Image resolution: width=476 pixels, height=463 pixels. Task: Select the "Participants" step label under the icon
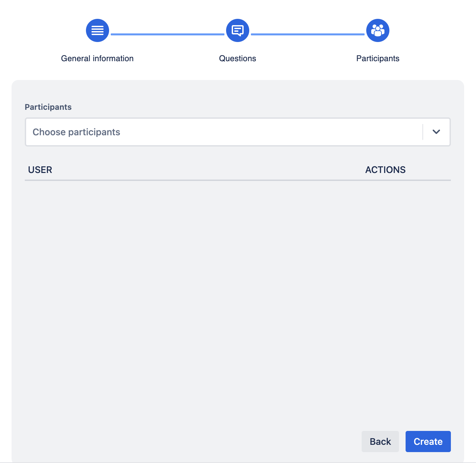tap(378, 59)
